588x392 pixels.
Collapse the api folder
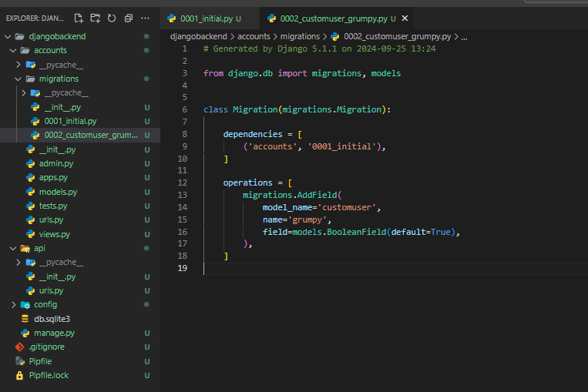tap(13, 248)
